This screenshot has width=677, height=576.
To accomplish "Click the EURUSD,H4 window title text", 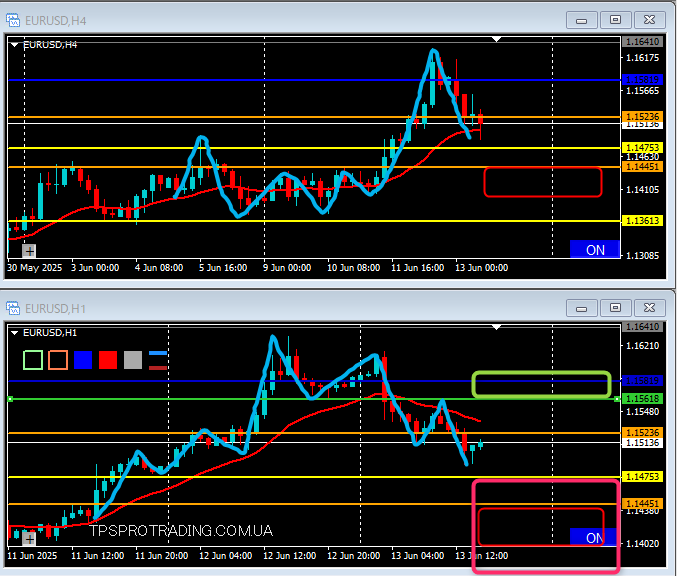I will pyautogui.click(x=55, y=21).
